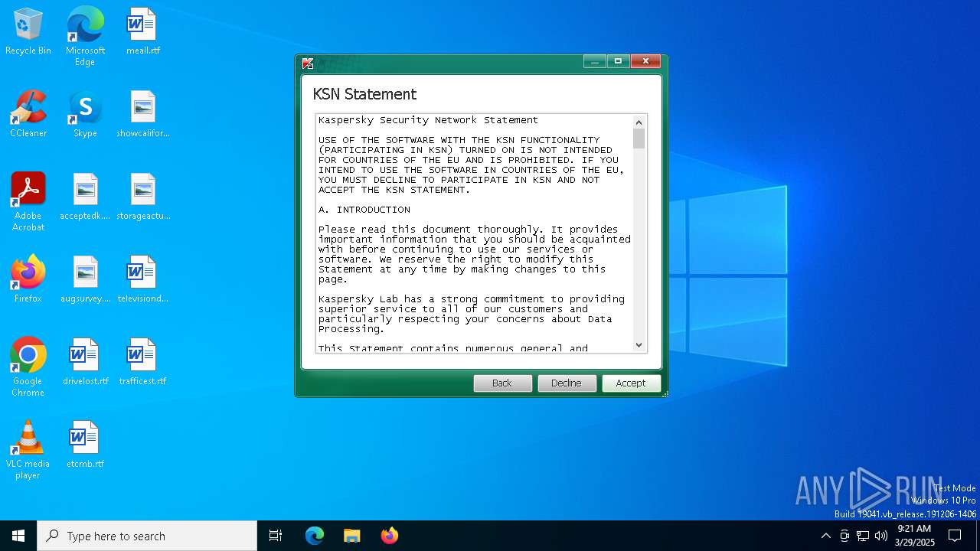Select the storageactu... image file
980x551 pixels.
(142, 197)
